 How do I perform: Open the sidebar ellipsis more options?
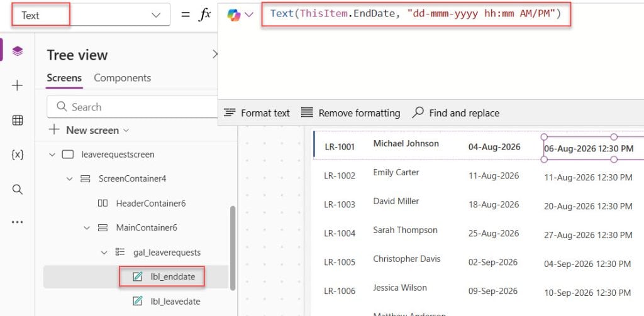[17, 222]
